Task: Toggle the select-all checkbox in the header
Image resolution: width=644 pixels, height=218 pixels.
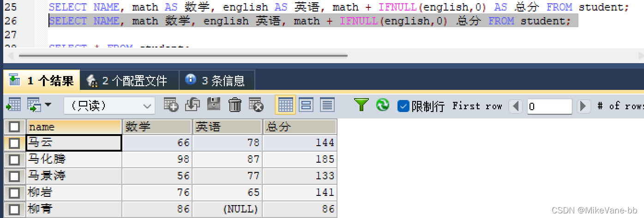Action: click(14, 127)
